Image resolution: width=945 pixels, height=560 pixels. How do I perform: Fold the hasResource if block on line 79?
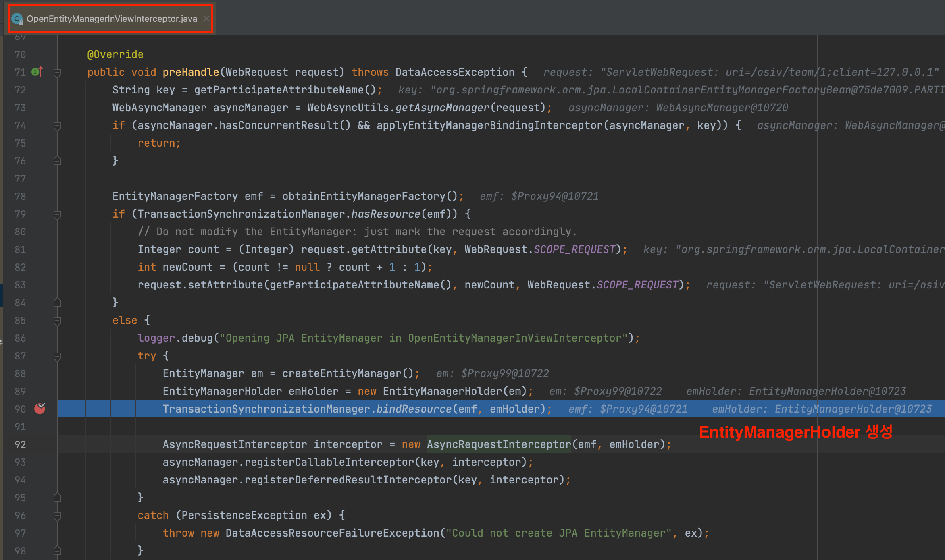pos(57,214)
